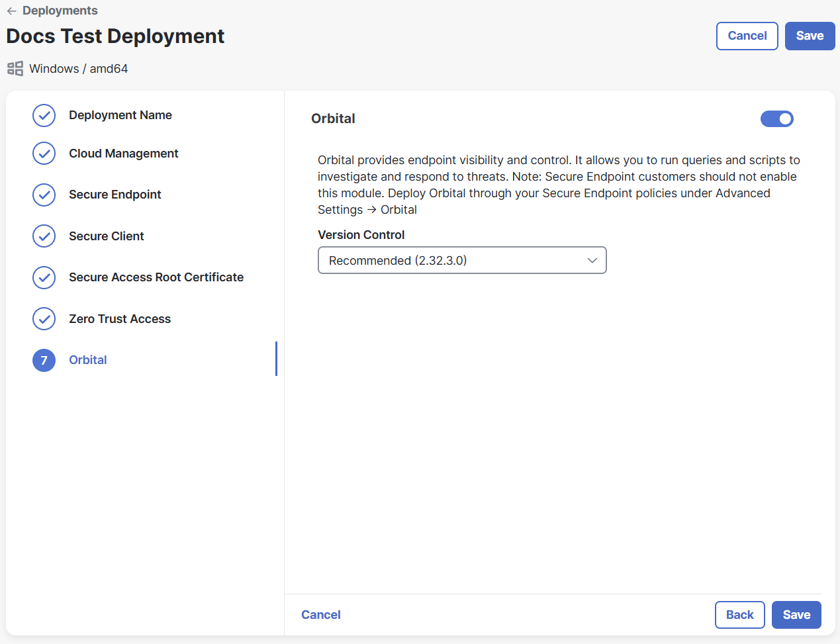Click the top Cancel button
This screenshot has height=644, width=840.
(x=747, y=36)
